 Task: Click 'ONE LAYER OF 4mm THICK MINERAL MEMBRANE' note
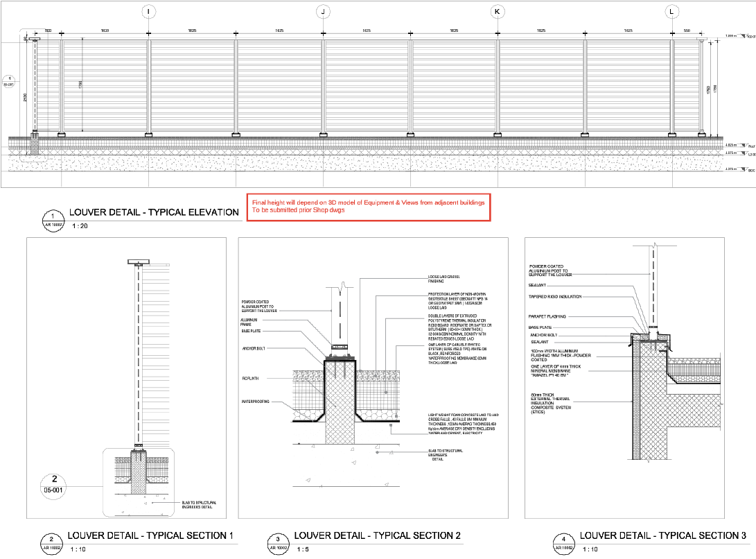556,371
